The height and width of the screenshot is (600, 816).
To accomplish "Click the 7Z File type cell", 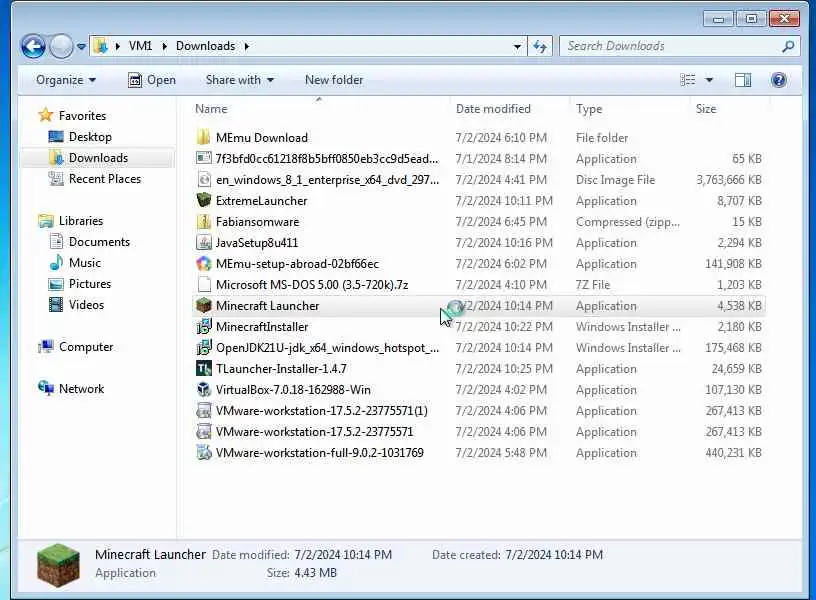I will tap(593, 285).
